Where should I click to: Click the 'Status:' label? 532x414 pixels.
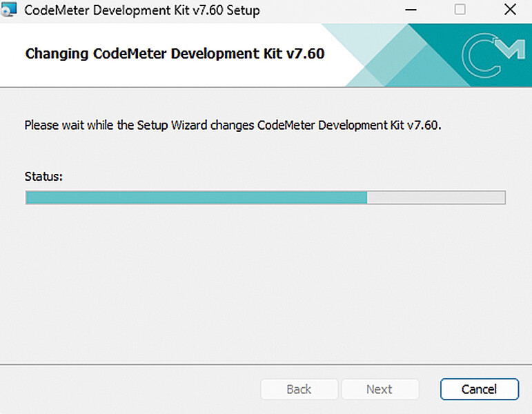(x=43, y=177)
